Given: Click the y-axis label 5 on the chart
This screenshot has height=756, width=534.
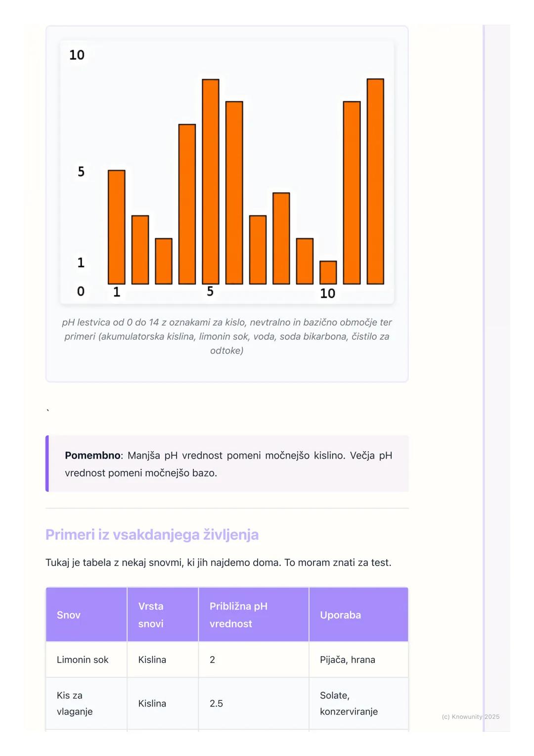Looking at the screenshot, I should (81, 172).
